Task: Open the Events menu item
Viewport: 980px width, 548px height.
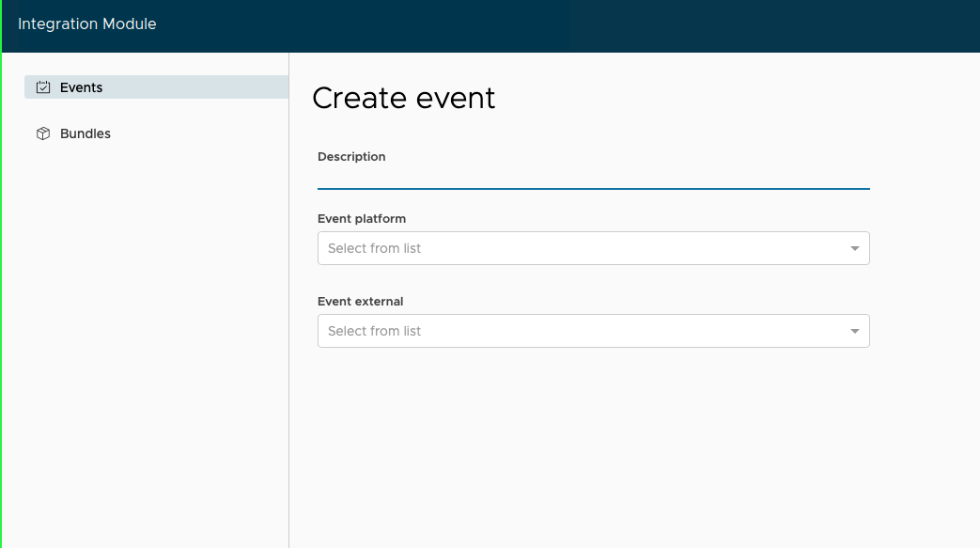Action: click(81, 87)
